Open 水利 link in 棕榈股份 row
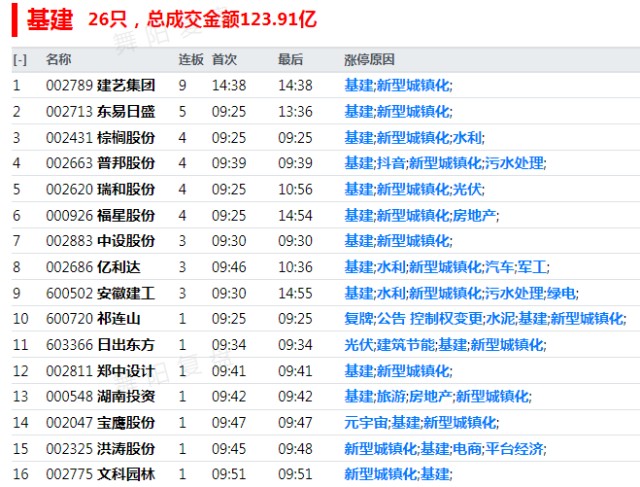 tap(467, 138)
